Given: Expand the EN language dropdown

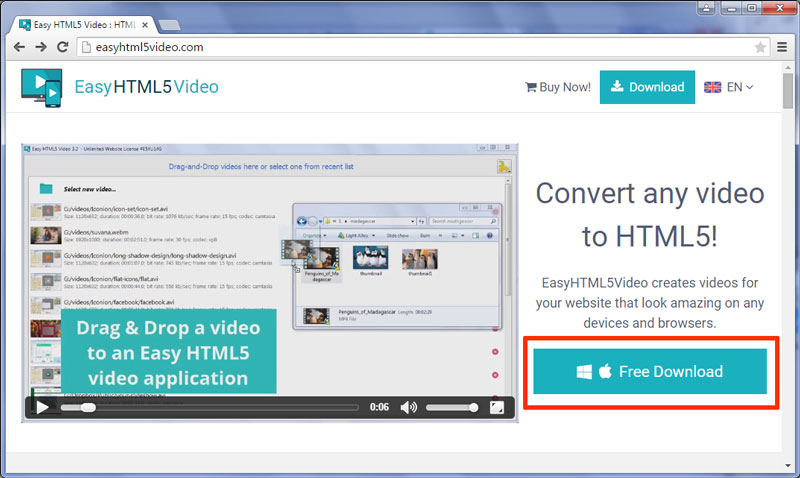Looking at the screenshot, I should click(x=740, y=87).
